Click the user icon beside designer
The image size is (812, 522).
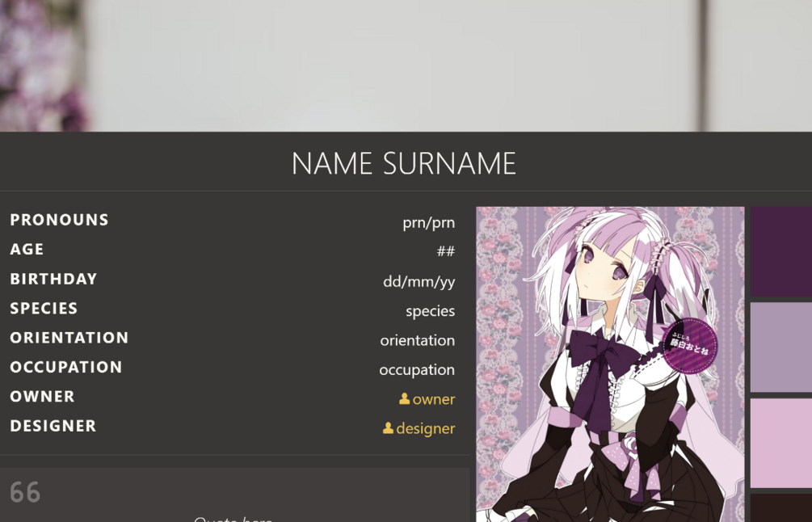click(388, 428)
